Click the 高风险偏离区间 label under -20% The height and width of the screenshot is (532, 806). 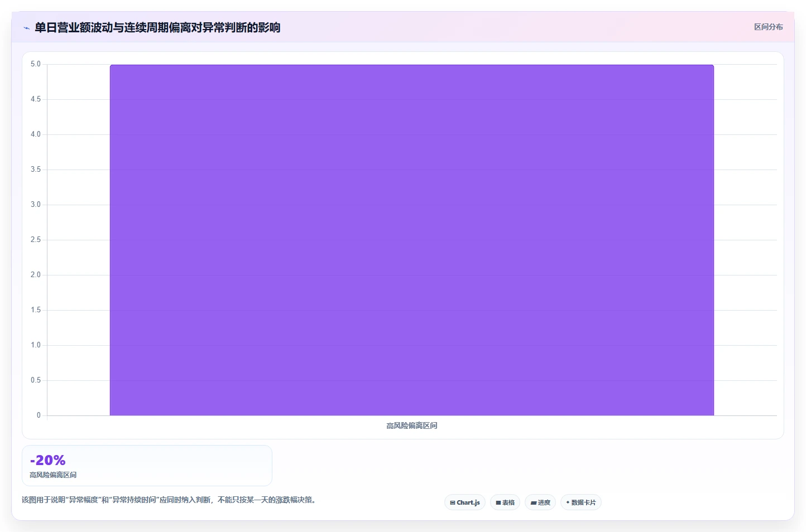[x=53, y=475]
